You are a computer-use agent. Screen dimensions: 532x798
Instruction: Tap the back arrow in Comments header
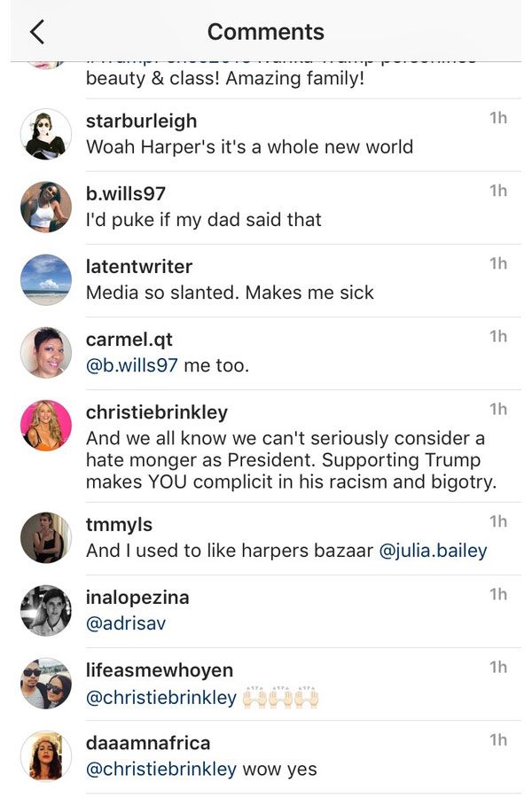point(37,32)
